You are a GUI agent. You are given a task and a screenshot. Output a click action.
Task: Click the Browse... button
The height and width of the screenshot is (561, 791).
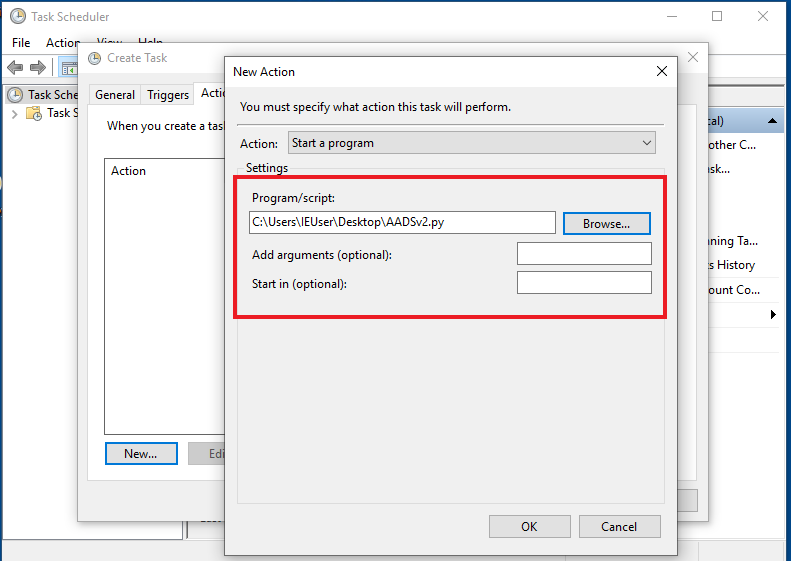pyautogui.click(x=606, y=223)
